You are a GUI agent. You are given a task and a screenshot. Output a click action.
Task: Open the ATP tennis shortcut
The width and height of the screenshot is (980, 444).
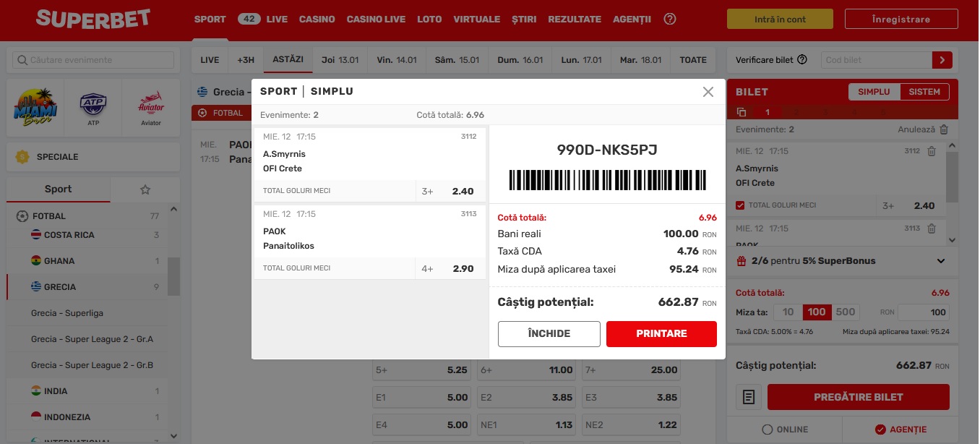(93, 108)
